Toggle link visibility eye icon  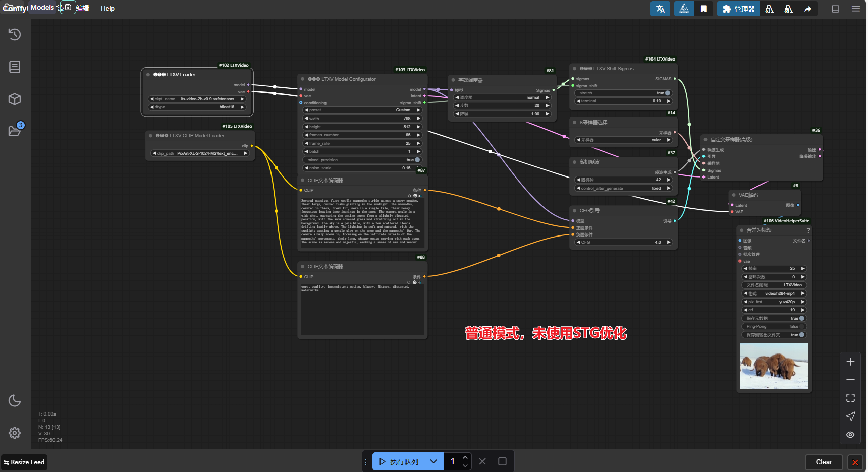850,435
